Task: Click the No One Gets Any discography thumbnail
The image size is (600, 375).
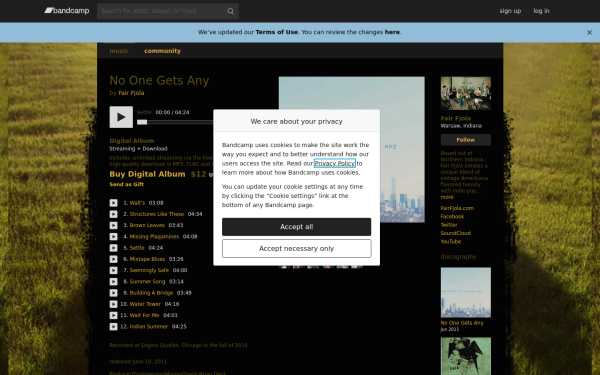Action: [466, 292]
